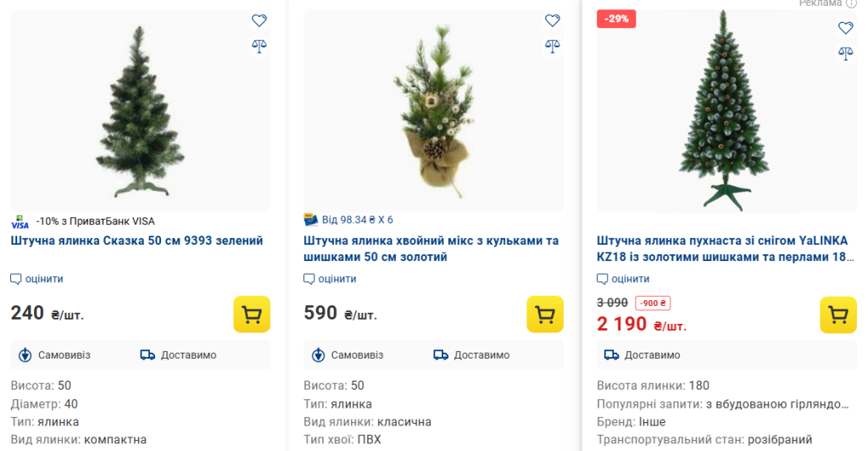Add YaLINKA KZ18 tree to comparison

(845, 53)
